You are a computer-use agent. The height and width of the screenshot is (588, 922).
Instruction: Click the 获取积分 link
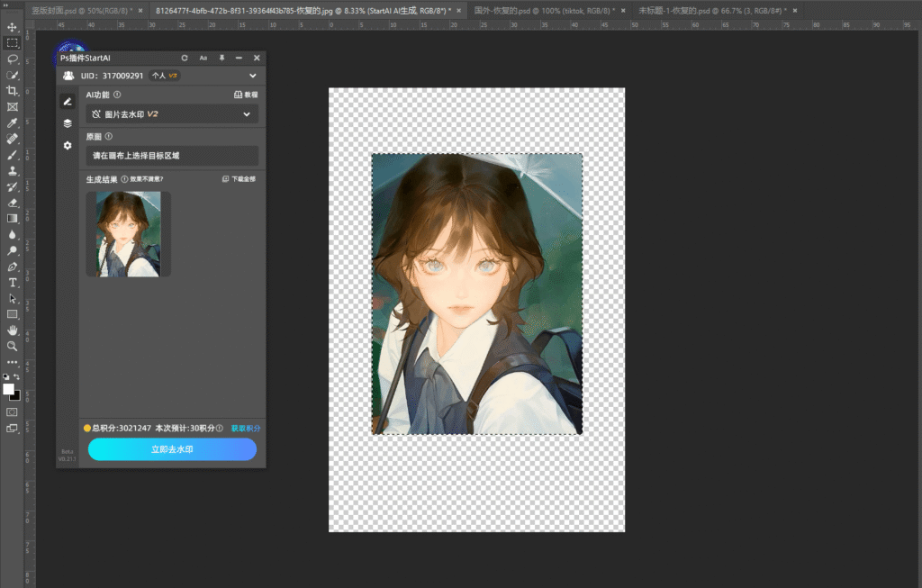(x=245, y=429)
